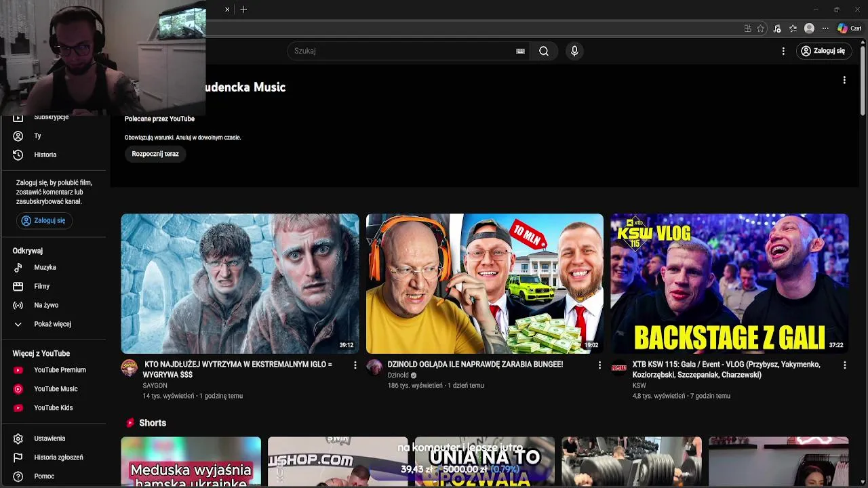Open a new browser tab with plus
The width and height of the screenshot is (868, 488).
[x=243, y=9]
